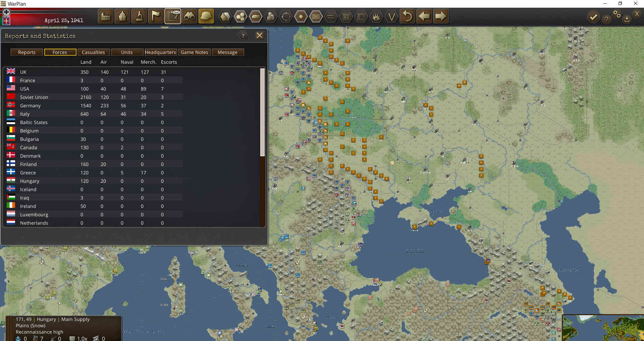
Task: Click the Greece country row
Action: pos(95,173)
